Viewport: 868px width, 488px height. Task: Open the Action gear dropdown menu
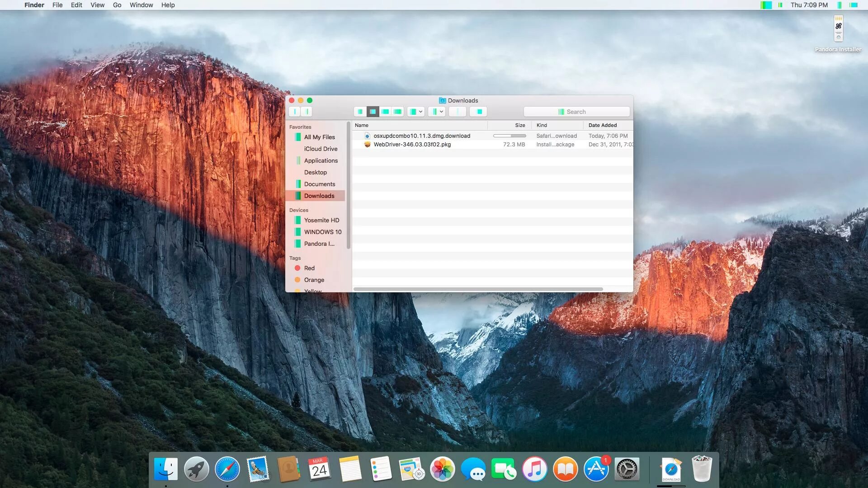pos(437,112)
